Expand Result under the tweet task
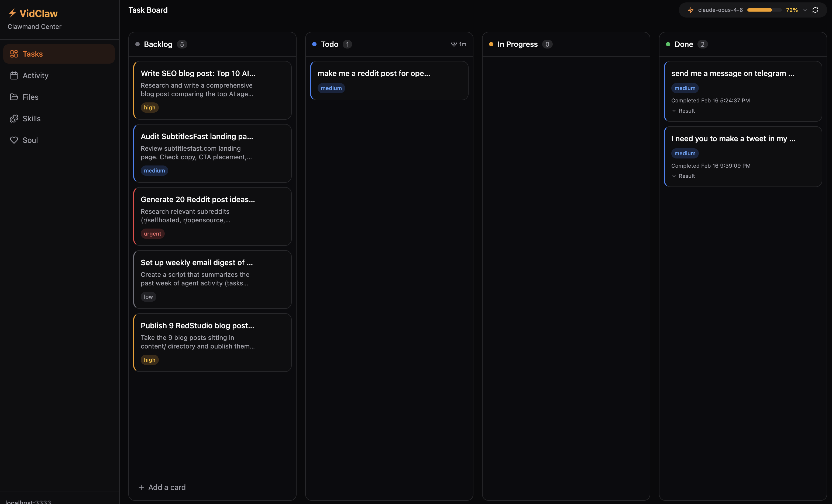The height and width of the screenshot is (504, 832). [x=683, y=176]
